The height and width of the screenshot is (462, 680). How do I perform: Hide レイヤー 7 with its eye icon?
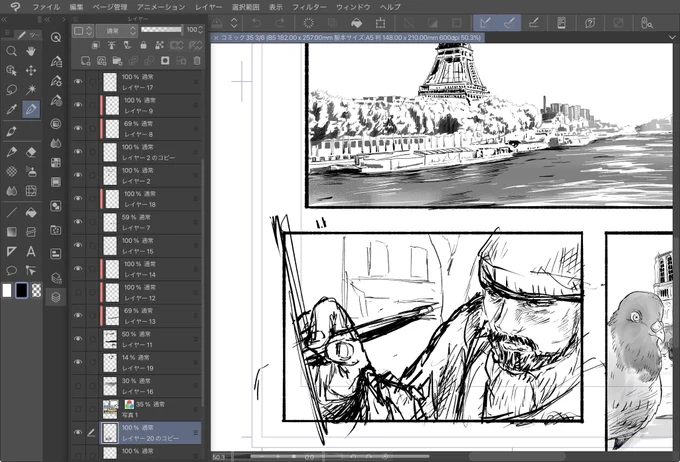tap(78, 222)
